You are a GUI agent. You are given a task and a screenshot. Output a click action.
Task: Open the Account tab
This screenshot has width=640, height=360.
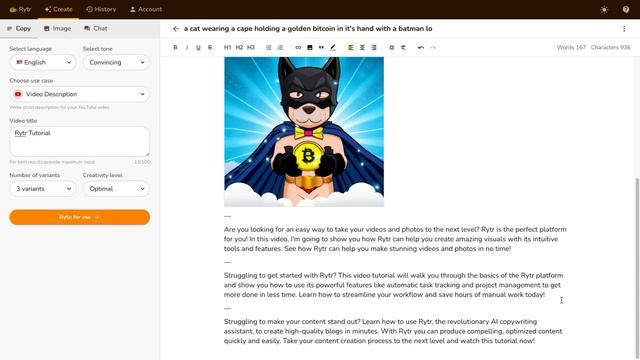point(146,9)
